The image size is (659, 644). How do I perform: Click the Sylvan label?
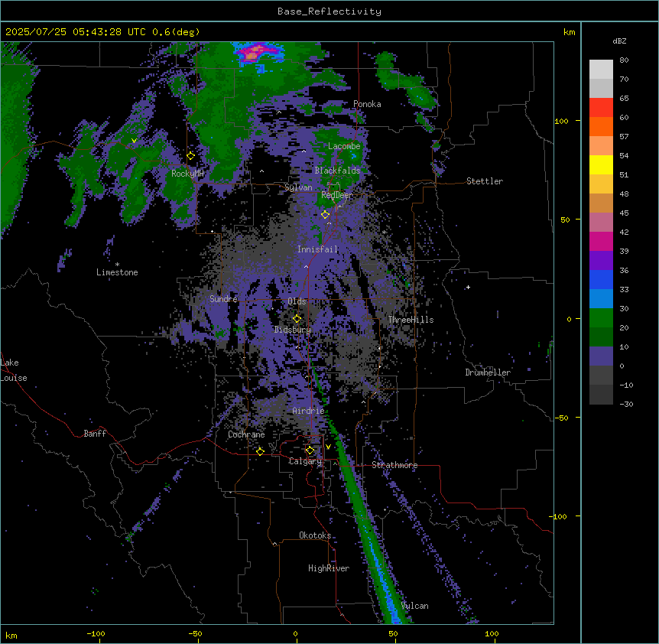pyautogui.click(x=298, y=187)
